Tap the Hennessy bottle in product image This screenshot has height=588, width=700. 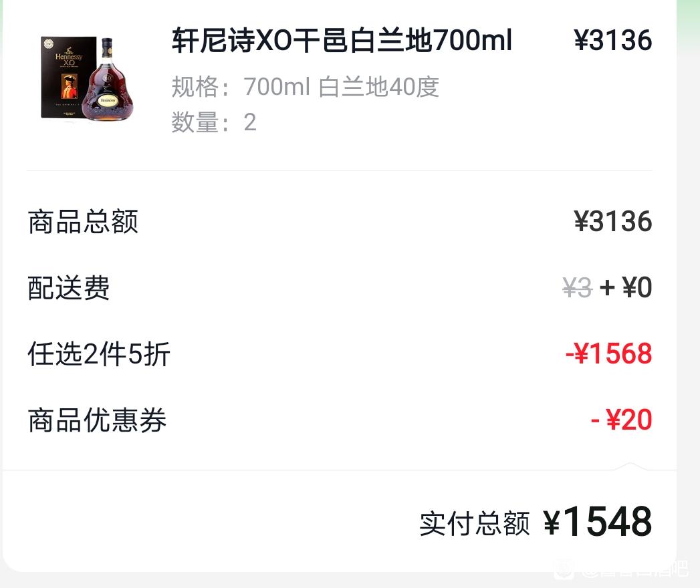click(108, 80)
